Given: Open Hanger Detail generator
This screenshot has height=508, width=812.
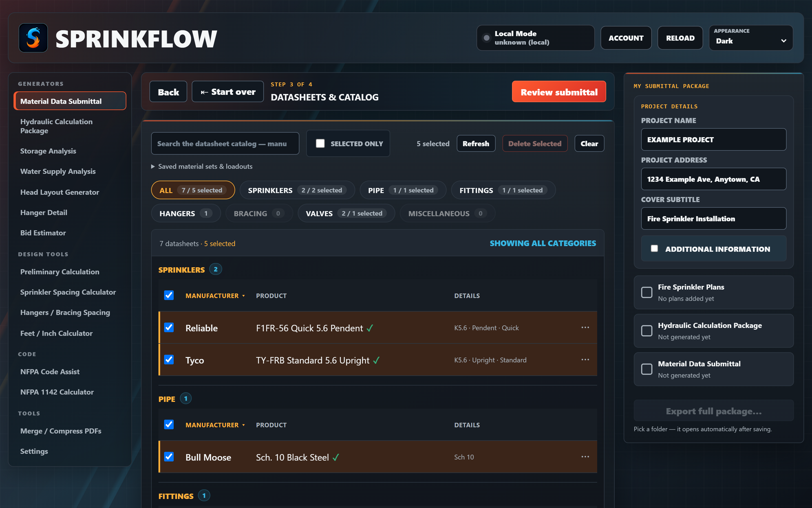Looking at the screenshot, I should coord(70,213).
